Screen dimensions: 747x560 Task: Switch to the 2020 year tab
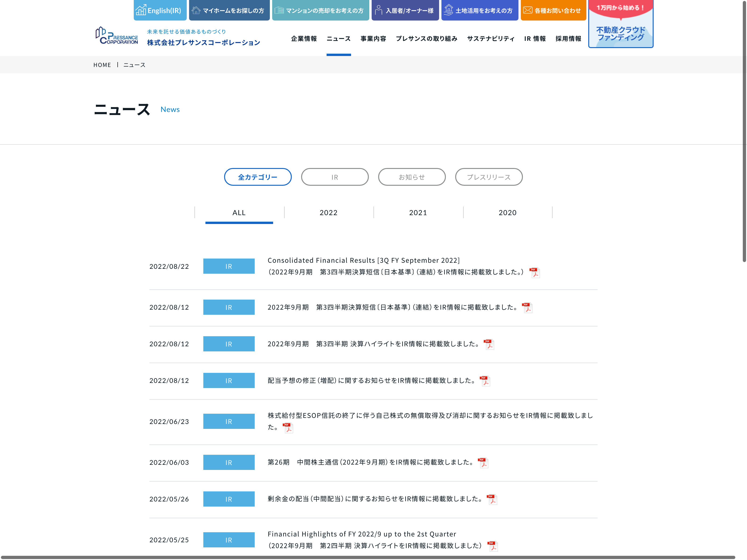(x=507, y=213)
